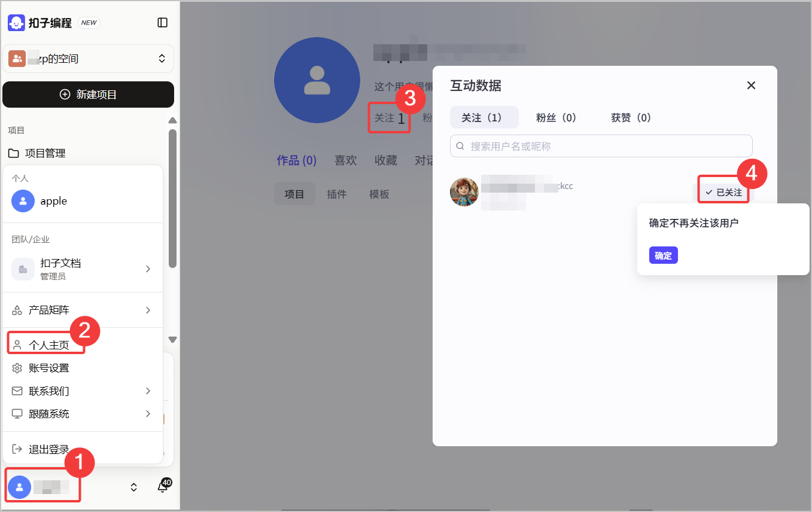Click the 产品矩阵 shapes icon
This screenshot has width=812, height=512.
coord(17,310)
